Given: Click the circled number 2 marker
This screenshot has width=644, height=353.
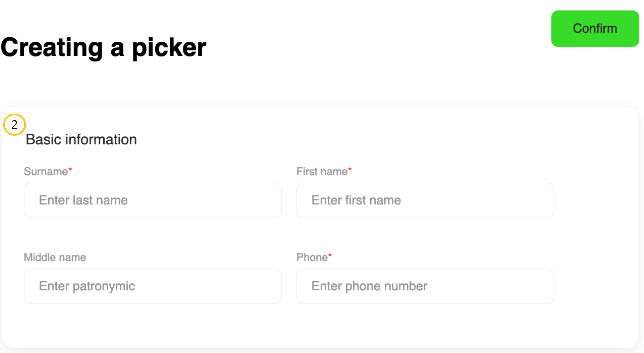Looking at the screenshot, I should click(x=14, y=125).
